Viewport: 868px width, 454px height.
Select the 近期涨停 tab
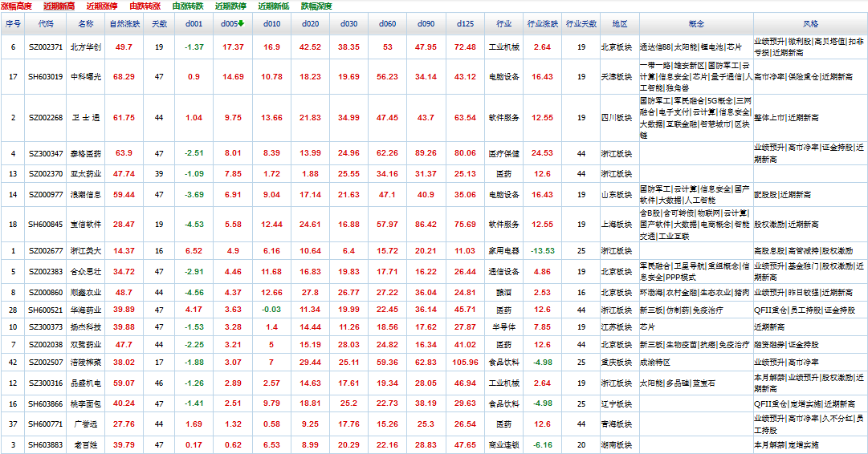(x=102, y=6)
